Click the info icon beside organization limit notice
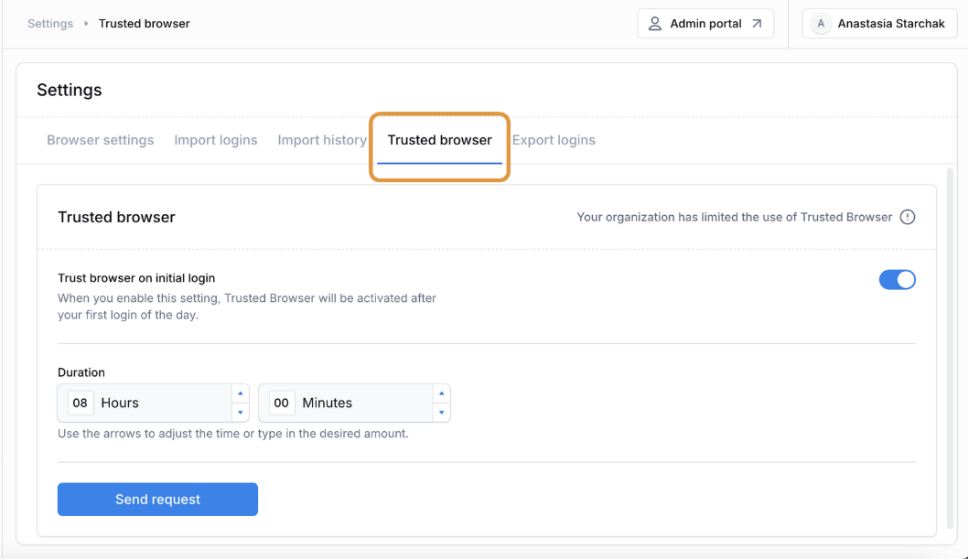968x560 pixels. pos(907,218)
